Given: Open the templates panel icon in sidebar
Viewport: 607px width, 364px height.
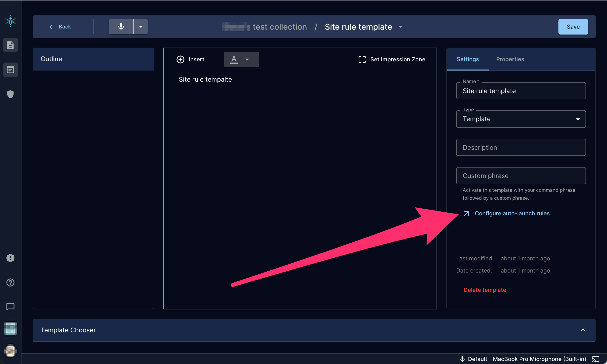Looking at the screenshot, I should pos(10,70).
